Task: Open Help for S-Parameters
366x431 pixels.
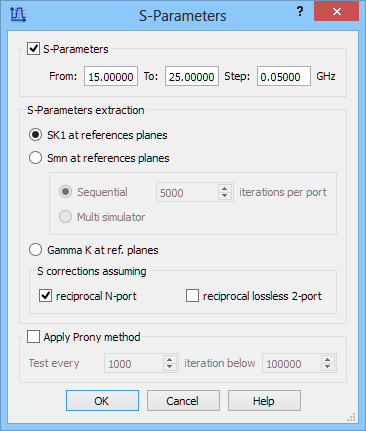Action: (264, 401)
